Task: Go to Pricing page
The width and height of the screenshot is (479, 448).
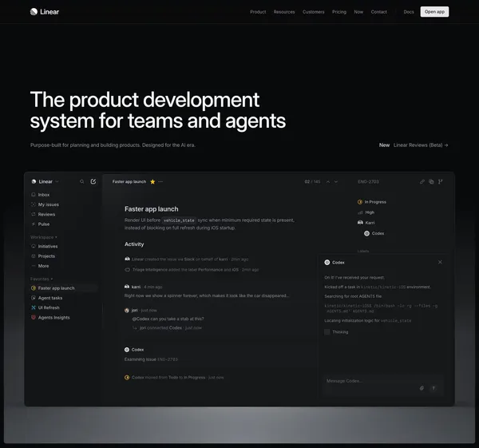Action: tap(339, 12)
